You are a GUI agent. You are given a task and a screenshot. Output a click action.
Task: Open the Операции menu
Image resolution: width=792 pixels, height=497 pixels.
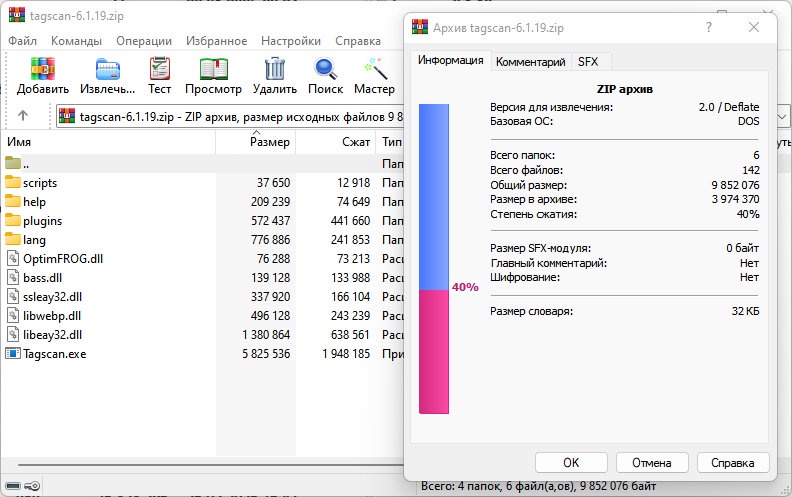click(144, 41)
